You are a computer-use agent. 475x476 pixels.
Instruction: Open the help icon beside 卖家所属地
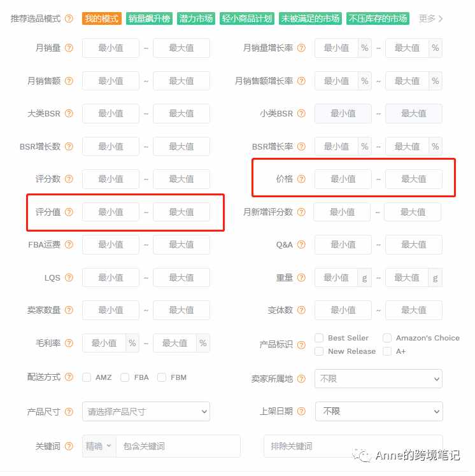pos(301,379)
